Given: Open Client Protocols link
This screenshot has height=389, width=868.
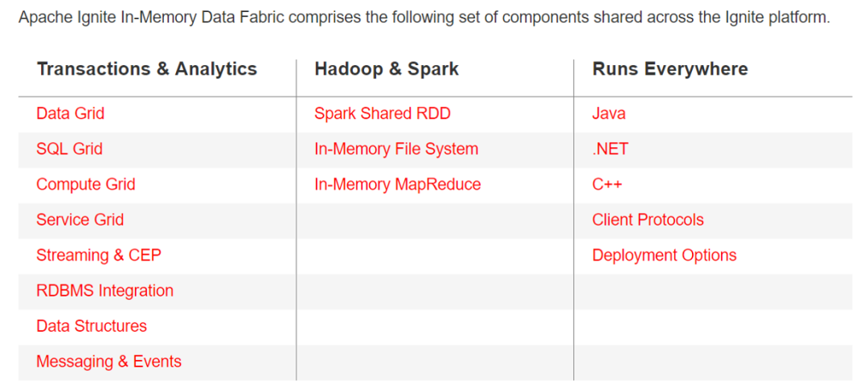Looking at the screenshot, I should coord(648,219).
